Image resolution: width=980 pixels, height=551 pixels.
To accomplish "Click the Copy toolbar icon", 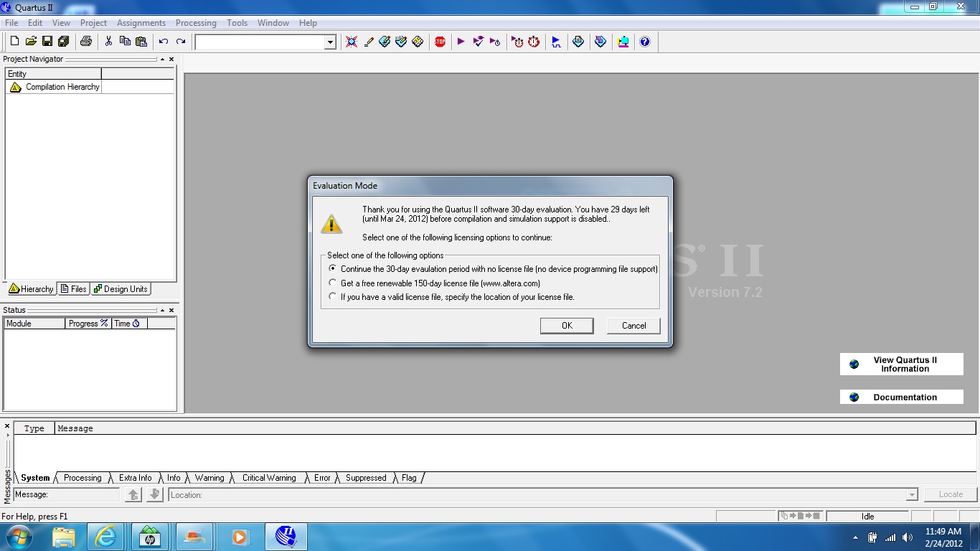I will 125,42.
